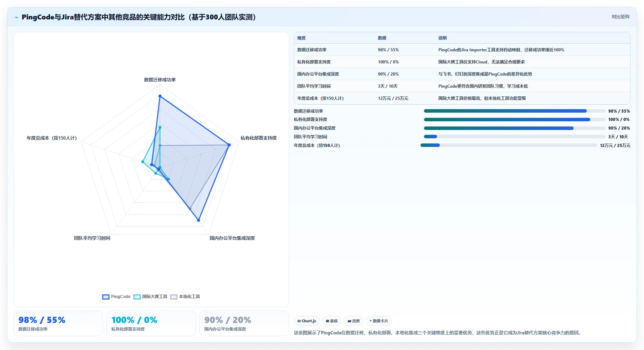Viewport: 644px width, 350px height.
Task: Click PingCode's radar point on the 国内办公平台集成深度 axis
Action: point(199,220)
